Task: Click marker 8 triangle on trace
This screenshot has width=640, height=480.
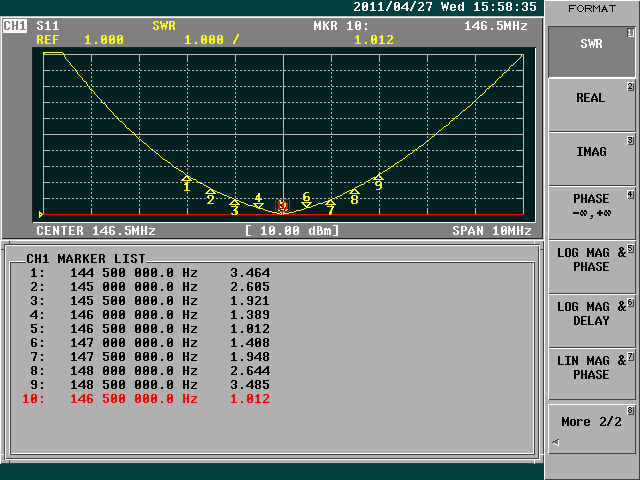Action: [x=354, y=191]
